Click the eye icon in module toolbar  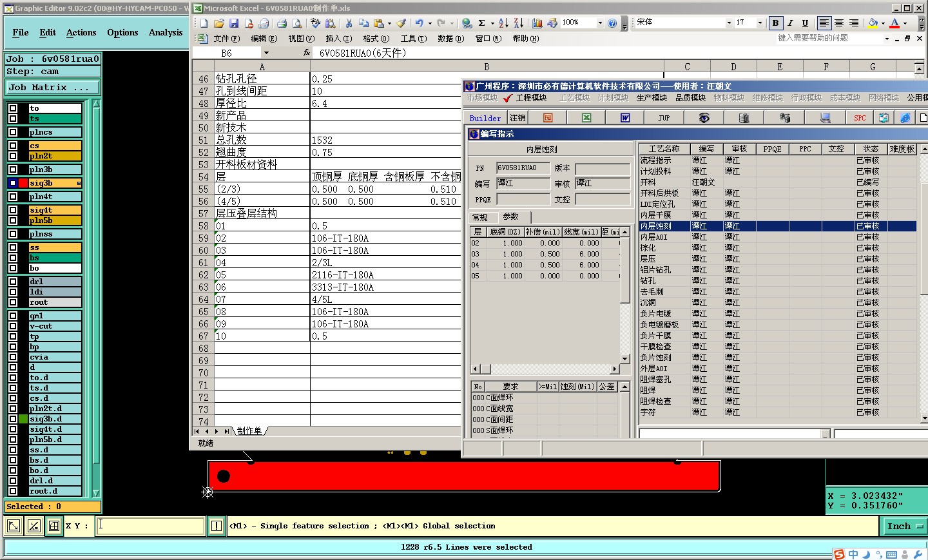click(704, 118)
